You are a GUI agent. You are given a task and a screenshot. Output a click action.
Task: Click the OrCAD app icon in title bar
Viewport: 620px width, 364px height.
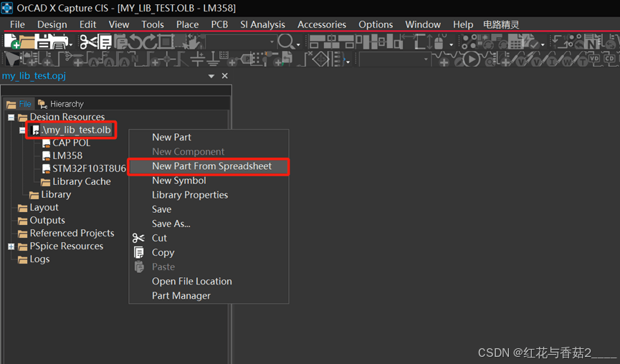tap(6, 8)
